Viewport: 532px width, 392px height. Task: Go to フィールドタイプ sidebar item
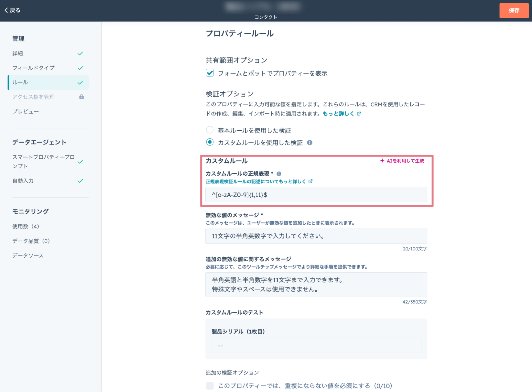[x=34, y=68]
